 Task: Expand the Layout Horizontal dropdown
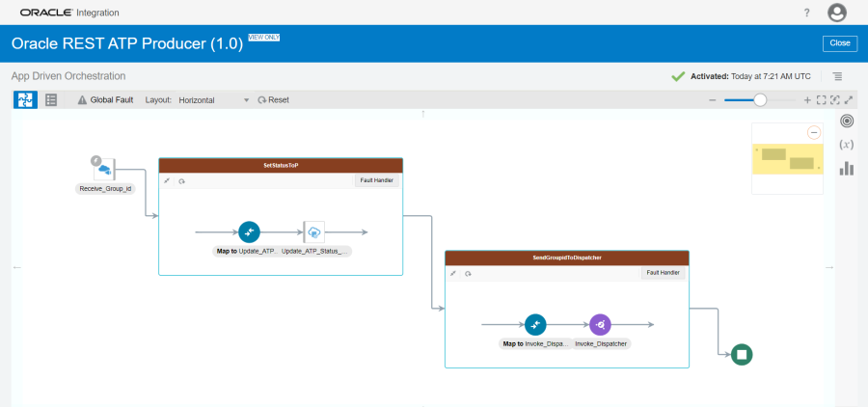[214, 100]
